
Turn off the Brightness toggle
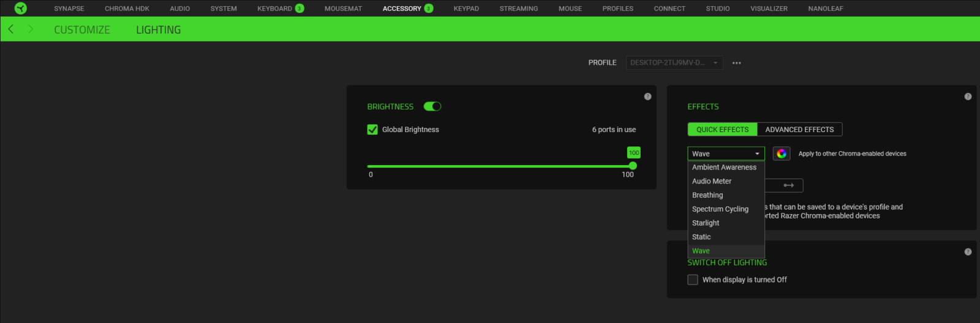coord(432,106)
